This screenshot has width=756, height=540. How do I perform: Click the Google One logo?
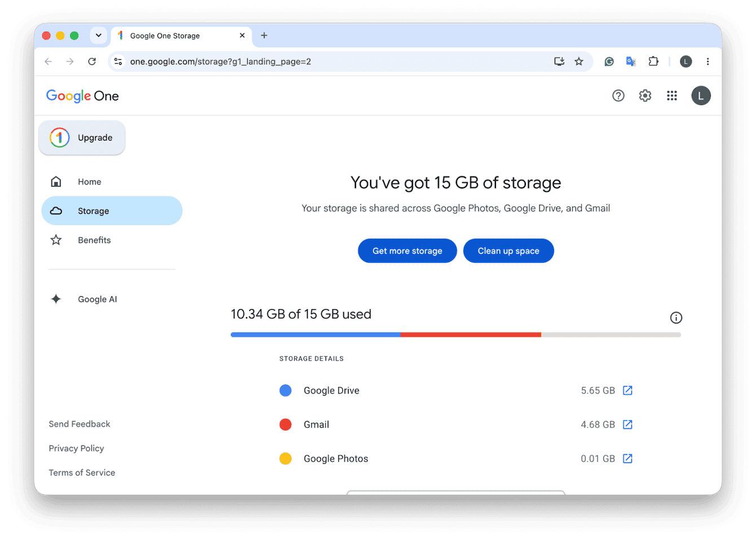point(82,96)
